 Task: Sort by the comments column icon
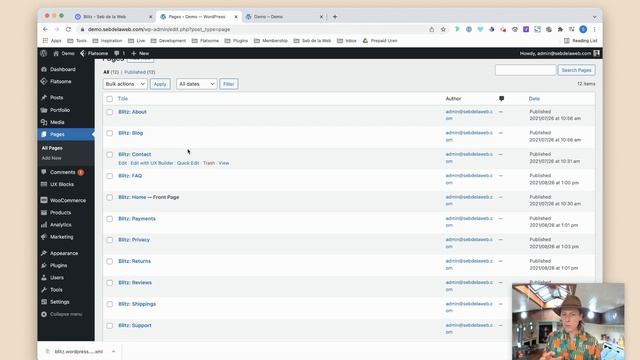point(501,99)
